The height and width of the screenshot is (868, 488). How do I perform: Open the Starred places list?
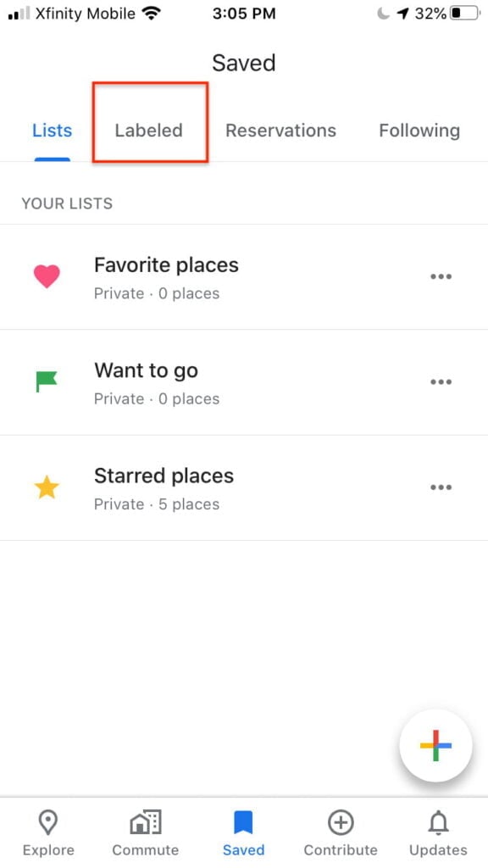point(244,487)
